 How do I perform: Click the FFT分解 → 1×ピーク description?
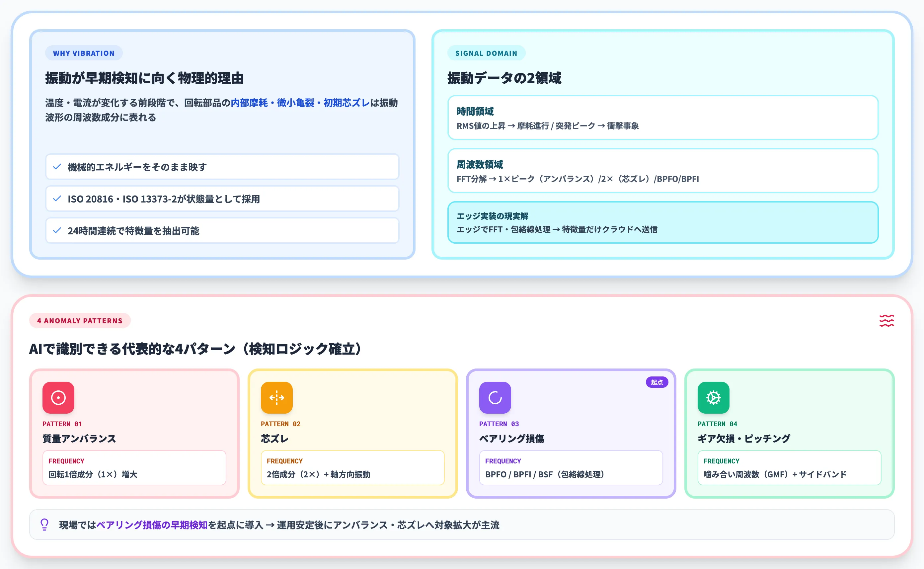(x=577, y=179)
